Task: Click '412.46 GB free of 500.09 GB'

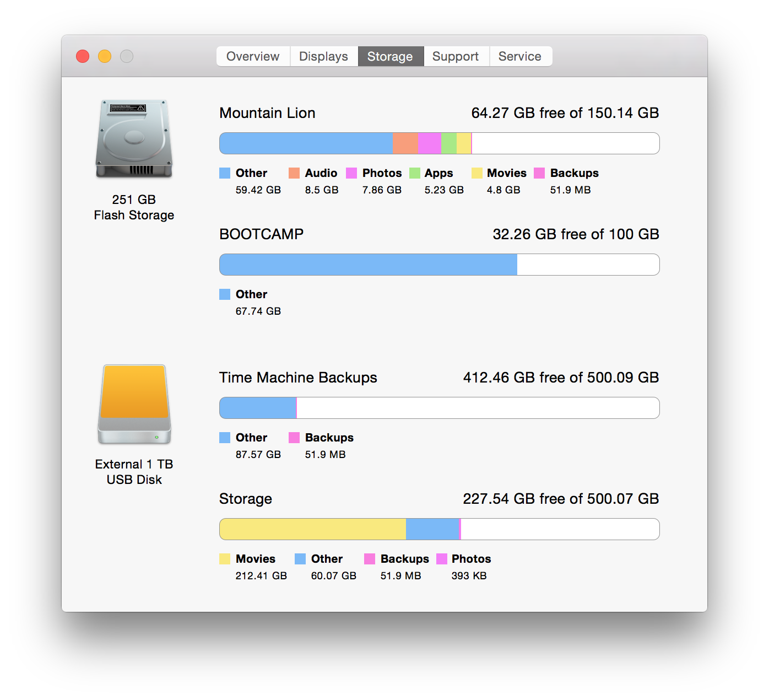Action: click(561, 378)
